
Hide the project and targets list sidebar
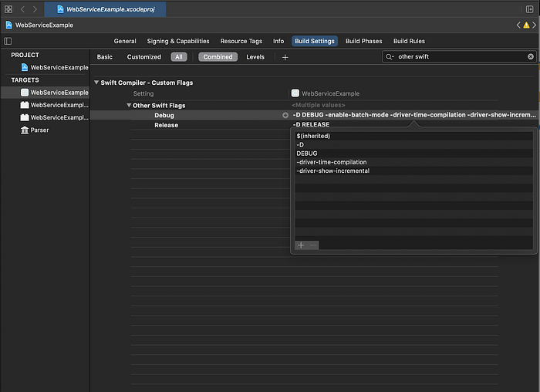tap(8, 42)
